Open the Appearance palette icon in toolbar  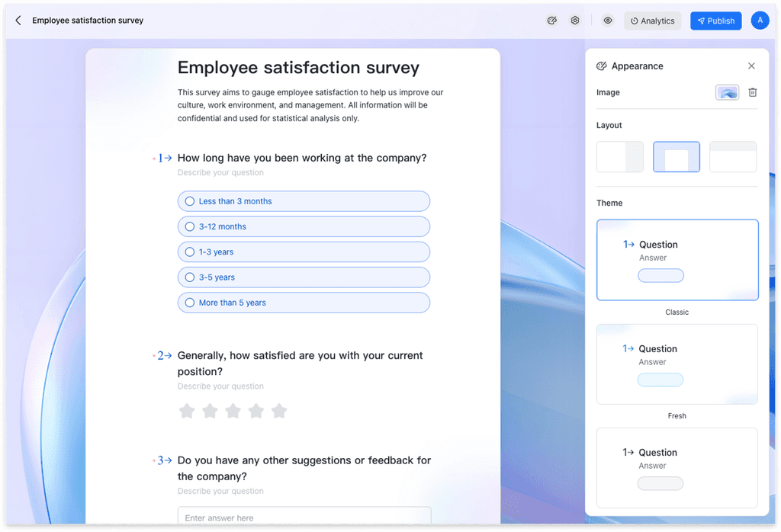(551, 21)
